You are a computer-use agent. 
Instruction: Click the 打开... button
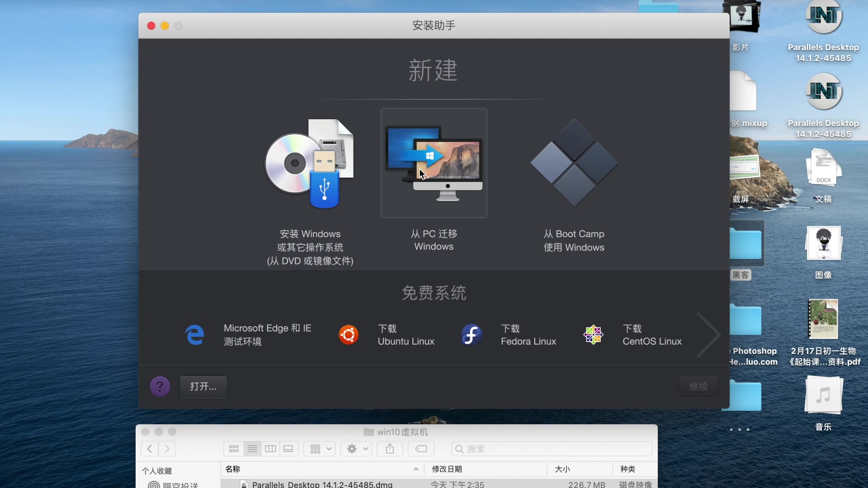202,386
